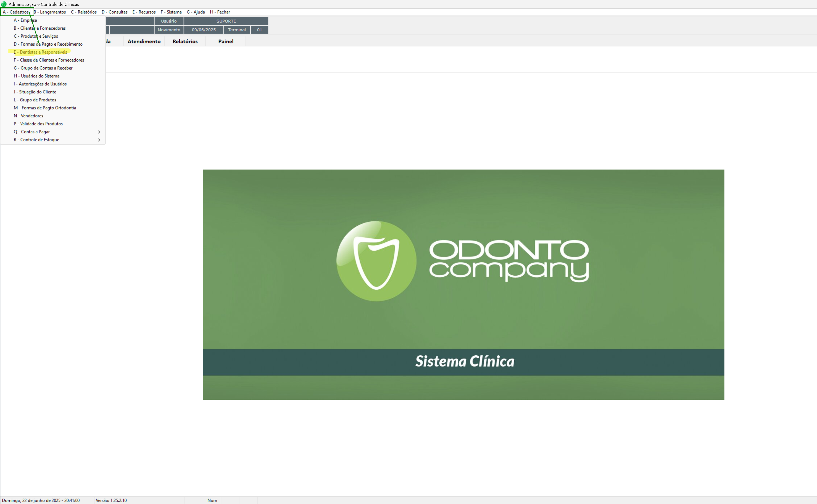Open the C - Relatórios menu

tap(84, 12)
